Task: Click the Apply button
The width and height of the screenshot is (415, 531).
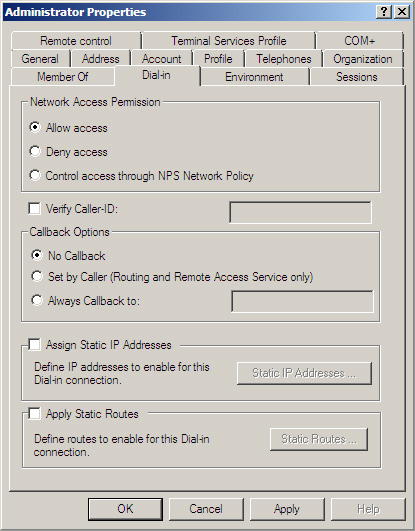Action: (287, 509)
